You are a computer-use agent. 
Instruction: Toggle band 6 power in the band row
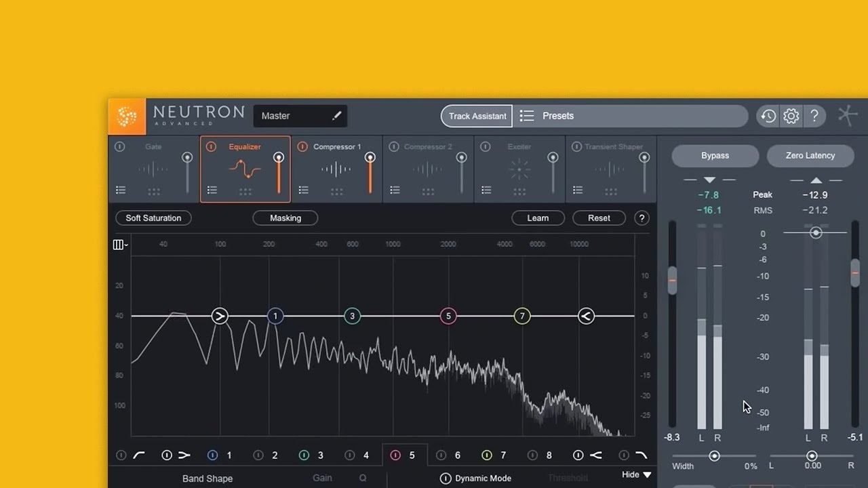point(441,455)
